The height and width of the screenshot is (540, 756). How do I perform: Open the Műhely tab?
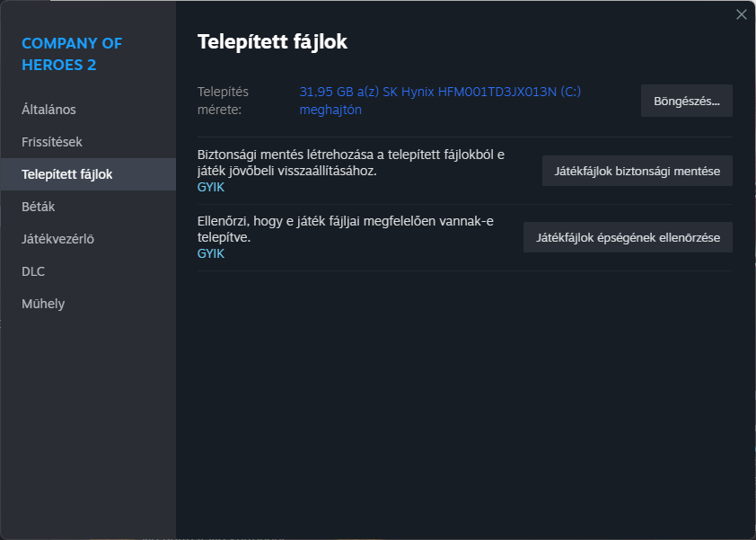click(43, 304)
